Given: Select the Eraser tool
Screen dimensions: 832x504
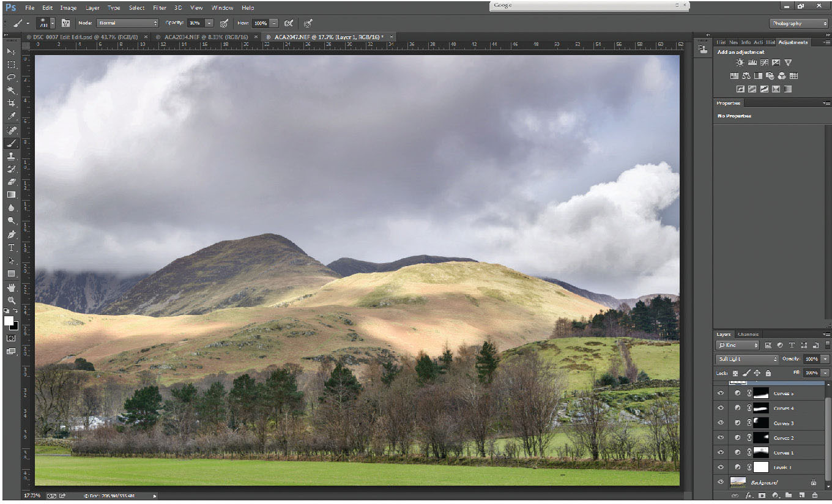Looking at the screenshot, I should pyautogui.click(x=11, y=182).
